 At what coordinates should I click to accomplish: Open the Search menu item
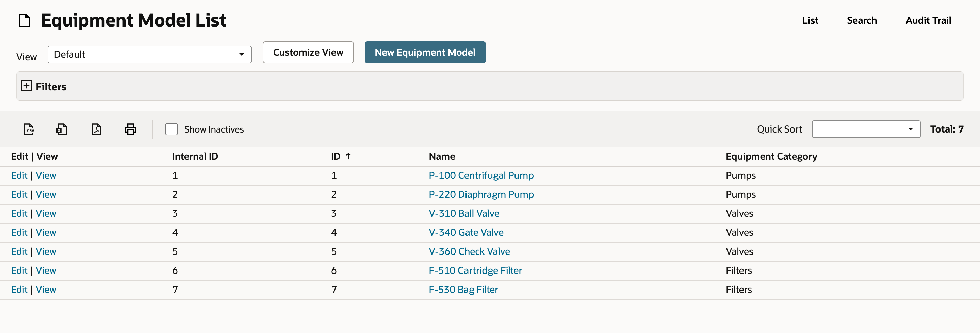click(862, 20)
